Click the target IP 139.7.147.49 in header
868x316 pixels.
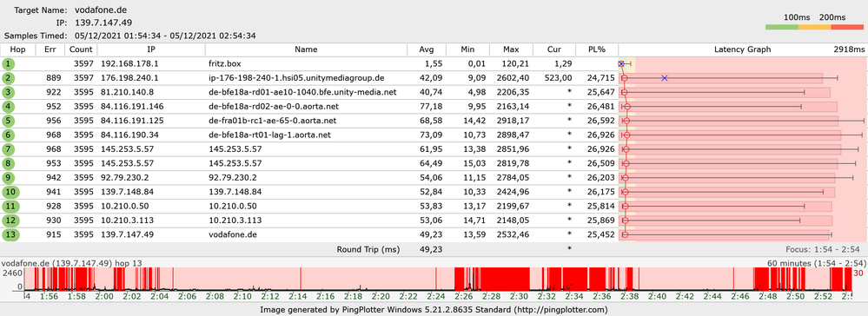(x=103, y=23)
